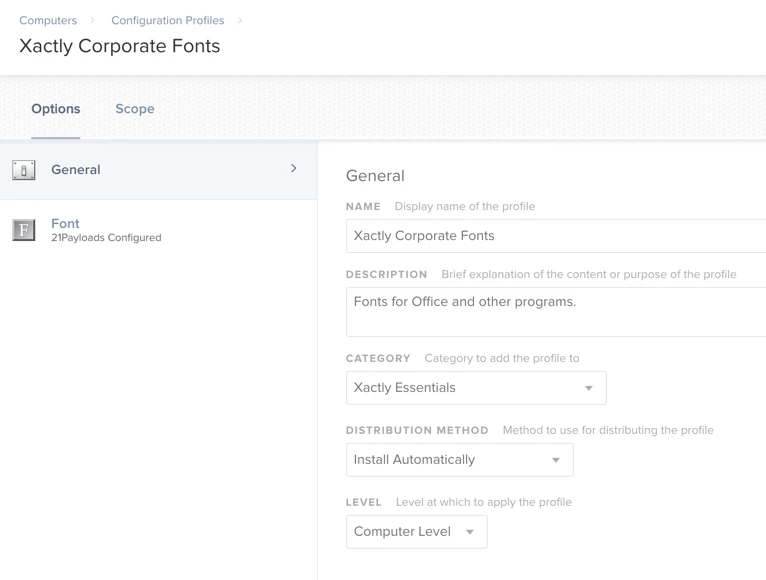The width and height of the screenshot is (766, 580).
Task: Click into the profile Name field
Action: tap(555, 236)
